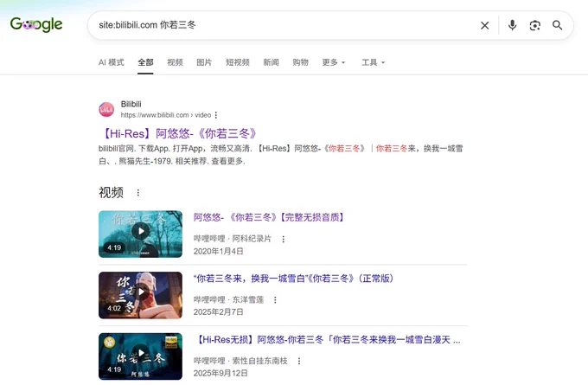The width and height of the screenshot is (588, 385).
Task: Click the Google logo
Action: tap(36, 25)
